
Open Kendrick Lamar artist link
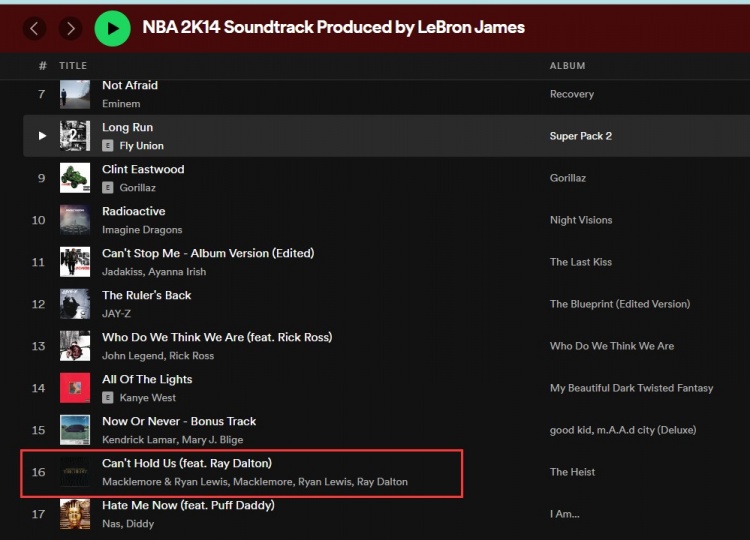coord(139,440)
